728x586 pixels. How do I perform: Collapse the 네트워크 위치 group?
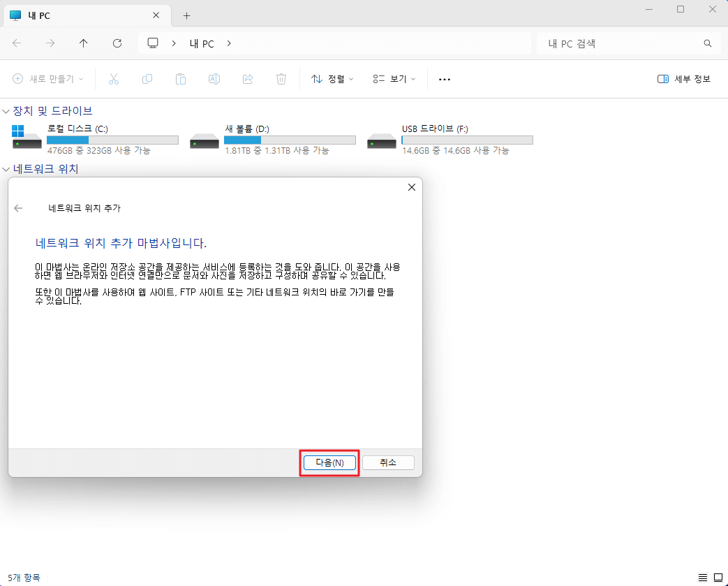pos(6,169)
